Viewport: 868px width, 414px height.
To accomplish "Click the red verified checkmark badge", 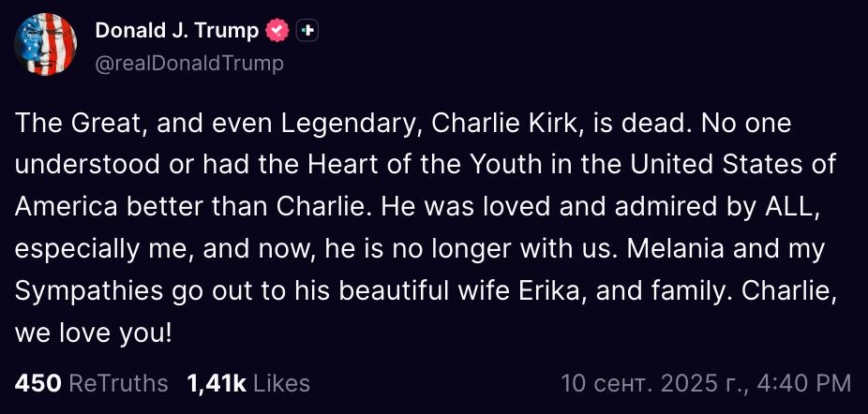I will pos(277,30).
